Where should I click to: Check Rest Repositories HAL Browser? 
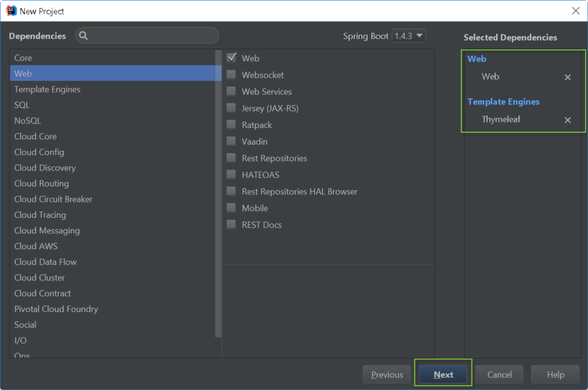click(x=231, y=191)
